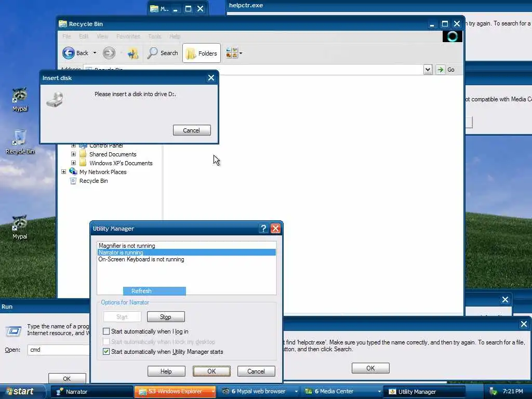Click the question mark help icon in Utility Manager
The width and height of the screenshot is (532, 399).
coord(263,229)
